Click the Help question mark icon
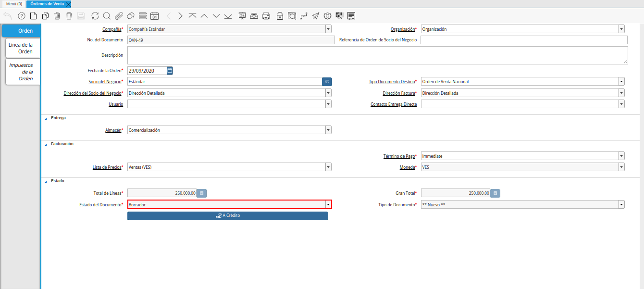The width and height of the screenshot is (644, 289). pyautogui.click(x=21, y=16)
